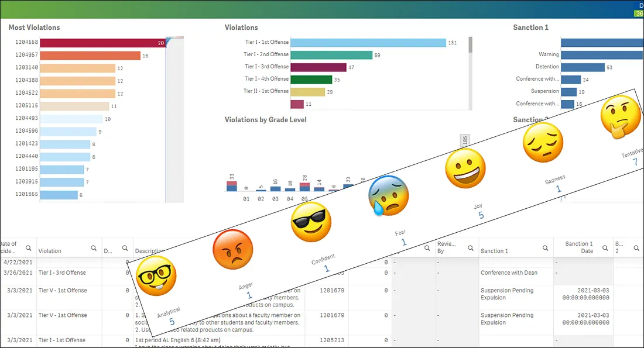Viewport: 644px width, 348px height.
Task: Click the sunglasses Confident emoji
Action: 311,222
